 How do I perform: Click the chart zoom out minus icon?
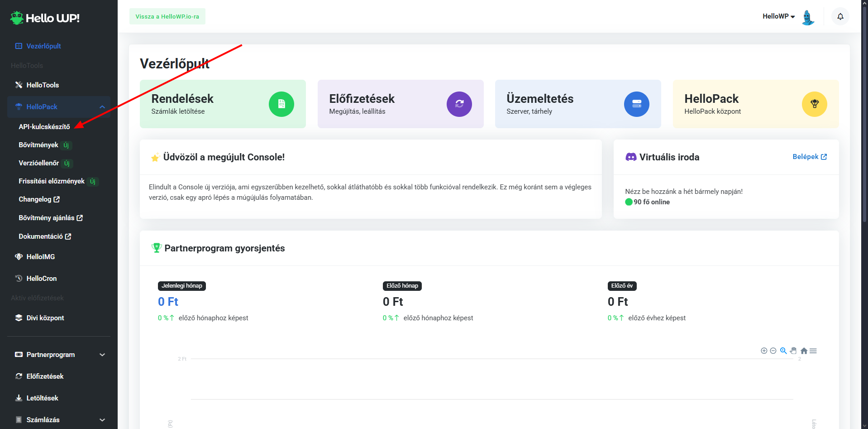coord(773,351)
